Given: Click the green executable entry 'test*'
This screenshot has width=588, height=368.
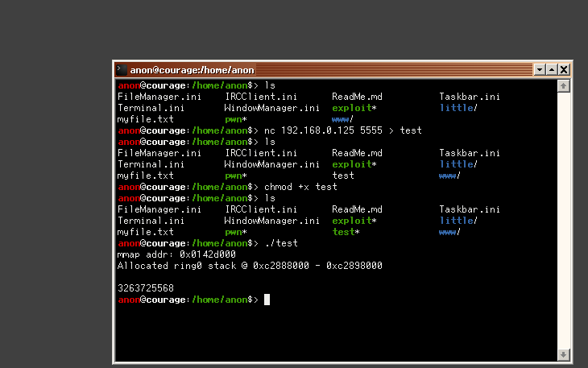Looking at the screenshot, I should 346,232.
